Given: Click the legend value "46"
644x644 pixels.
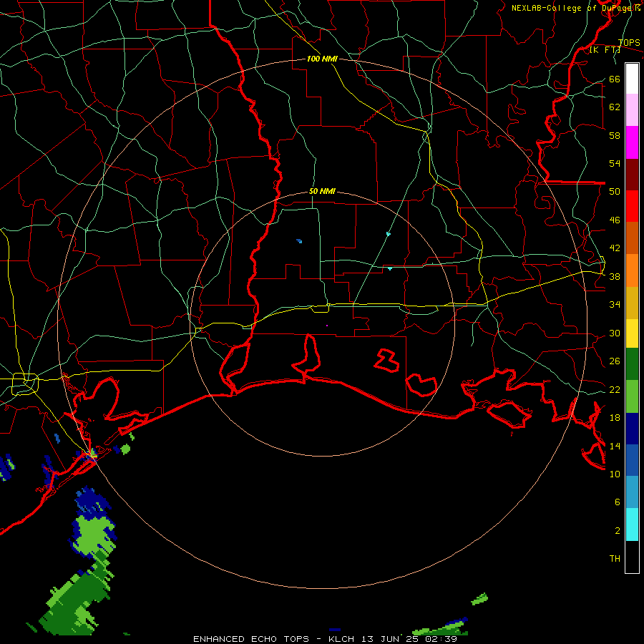Looking at the screenshot, I should click(x=615, y=220).
